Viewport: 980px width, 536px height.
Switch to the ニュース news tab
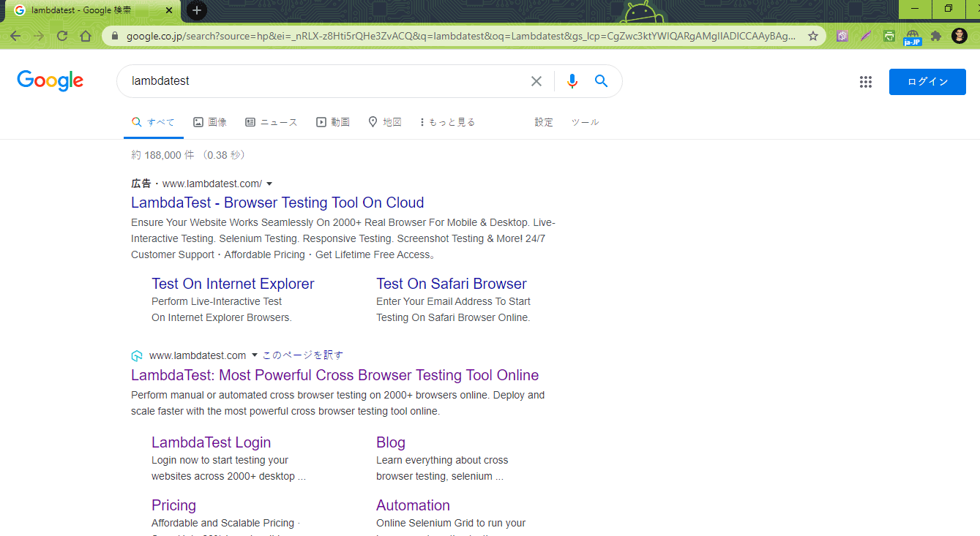click(272, 122)
